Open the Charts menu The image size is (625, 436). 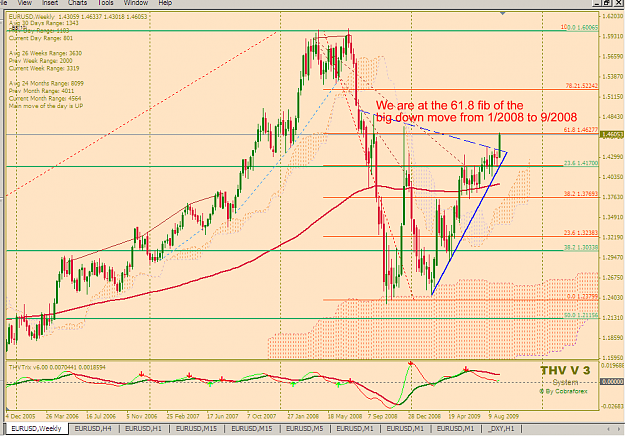tap(77, 3)
